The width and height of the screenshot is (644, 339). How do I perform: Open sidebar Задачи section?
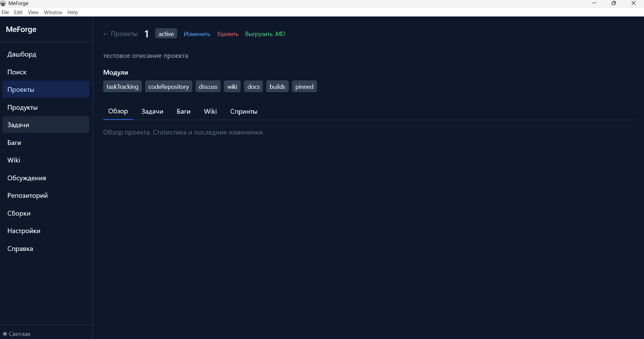click(46, 125)
